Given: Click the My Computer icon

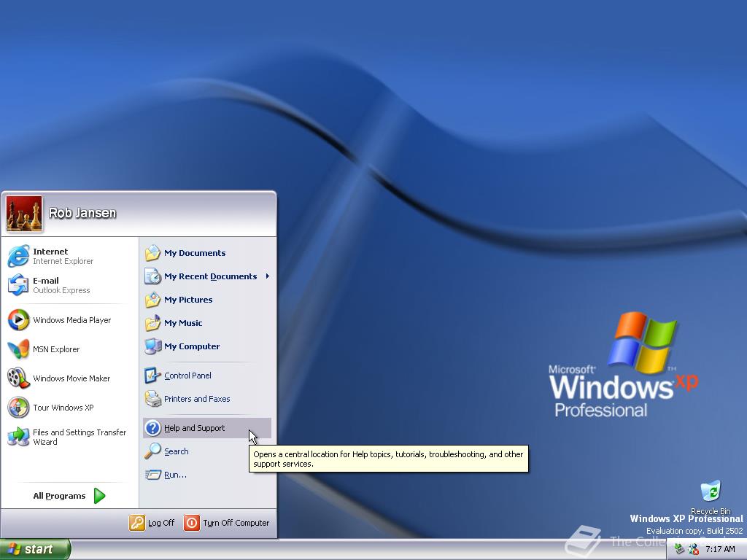Looking at the screenshot, I should [152, 346].
